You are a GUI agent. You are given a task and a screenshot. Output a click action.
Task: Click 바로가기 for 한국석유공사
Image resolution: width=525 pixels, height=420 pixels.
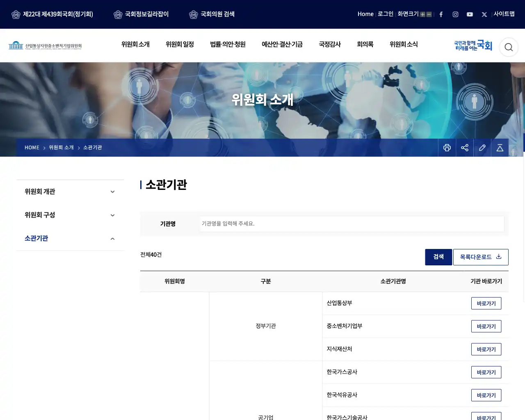click(486, 395)
